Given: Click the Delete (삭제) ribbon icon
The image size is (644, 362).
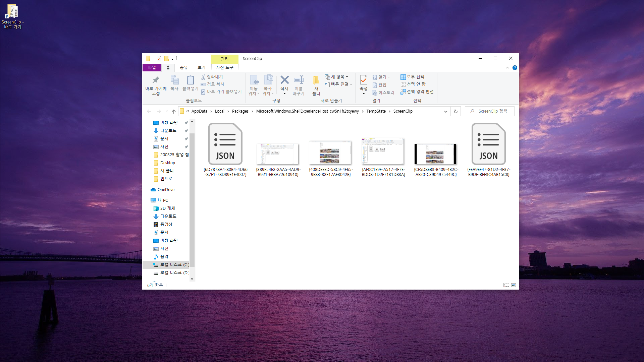Looking at the screenshot, I should pos(284,80).
